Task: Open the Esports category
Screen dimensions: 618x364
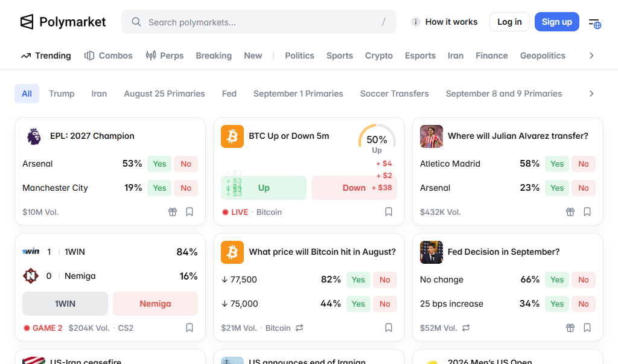Action: point(420,56)
